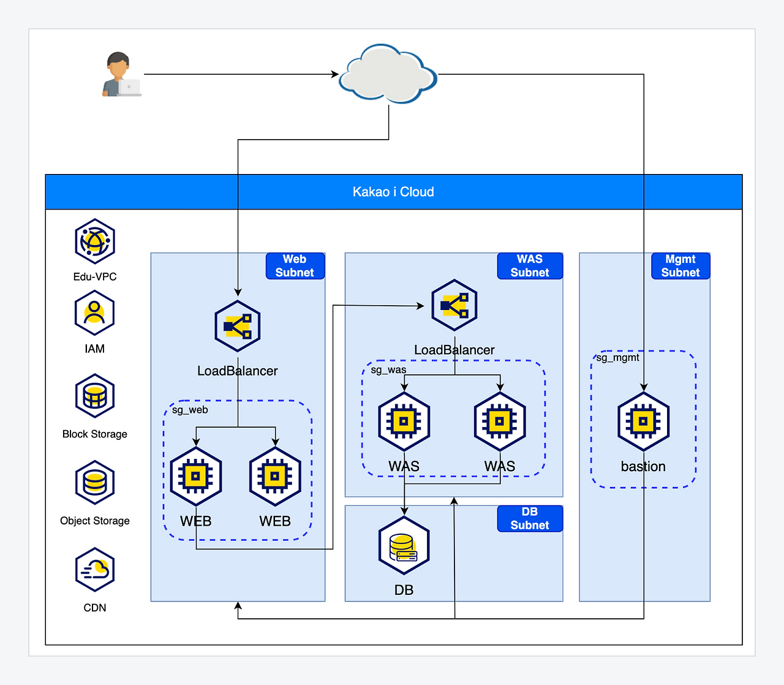
Task: Select the Mgmt Subnet label
Action: 680,266
